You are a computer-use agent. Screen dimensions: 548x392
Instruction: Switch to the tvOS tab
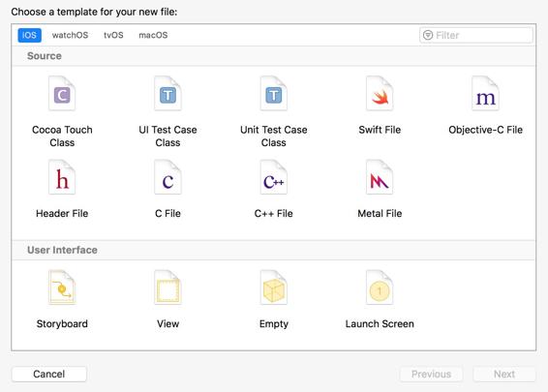pyautogui.click(x=113, y=35)
